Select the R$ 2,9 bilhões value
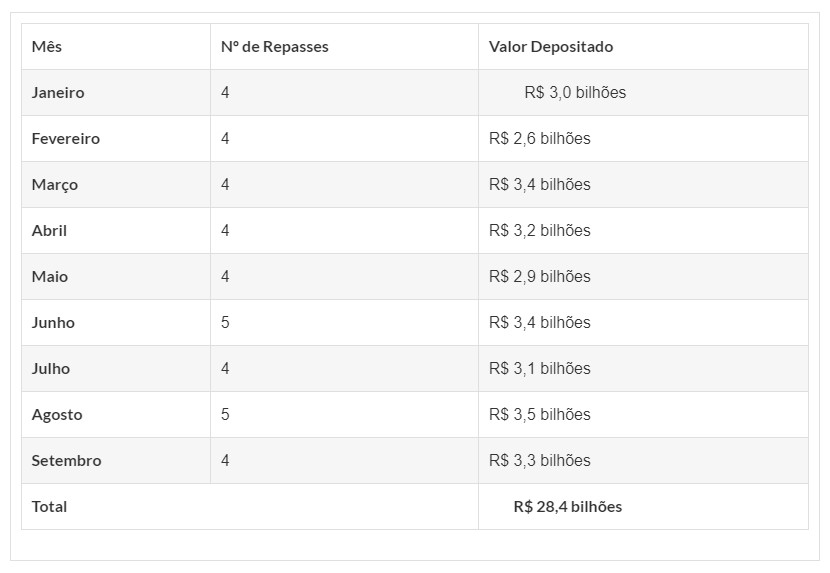Screen dimensions: 830x573 click(539, 277)
